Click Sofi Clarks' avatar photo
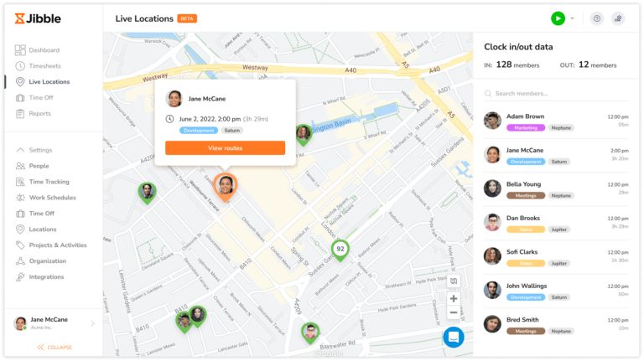 pyautogui.click(x=492, y=256)
